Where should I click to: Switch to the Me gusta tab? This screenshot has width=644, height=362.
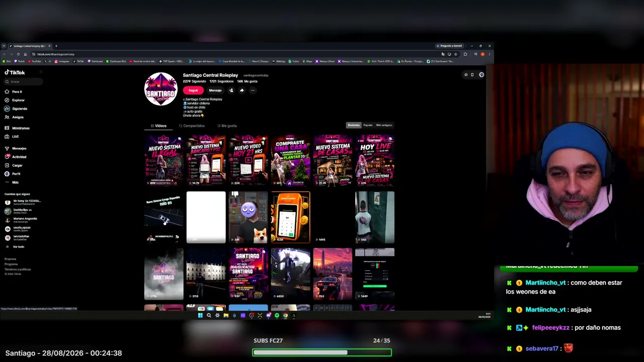pyautogui.click(x=227, y=126)
